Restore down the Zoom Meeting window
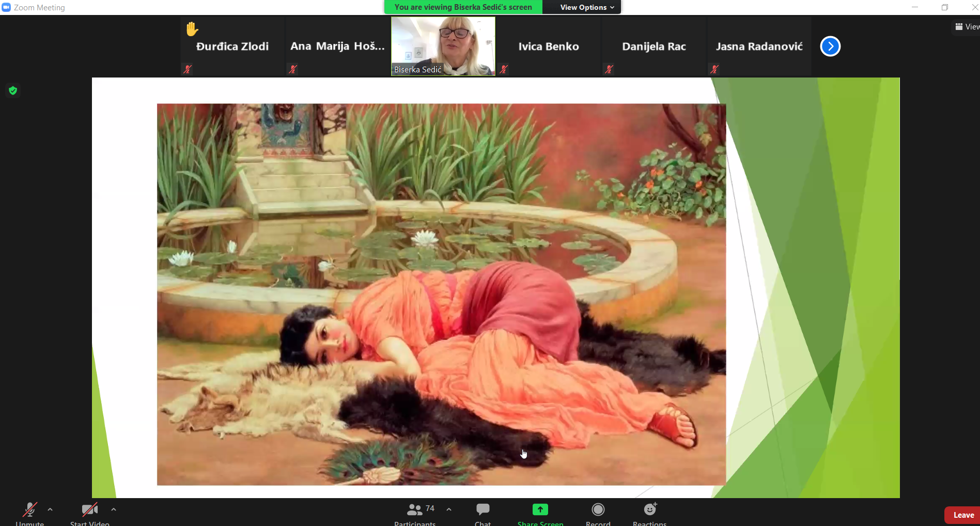The height and width of the screenshot is (526, 980). (945, 7)
